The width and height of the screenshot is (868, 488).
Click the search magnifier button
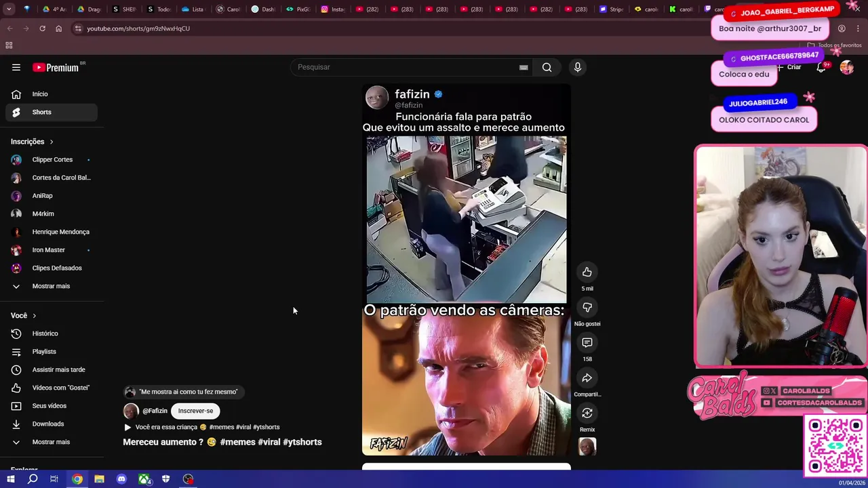[547, 67]
